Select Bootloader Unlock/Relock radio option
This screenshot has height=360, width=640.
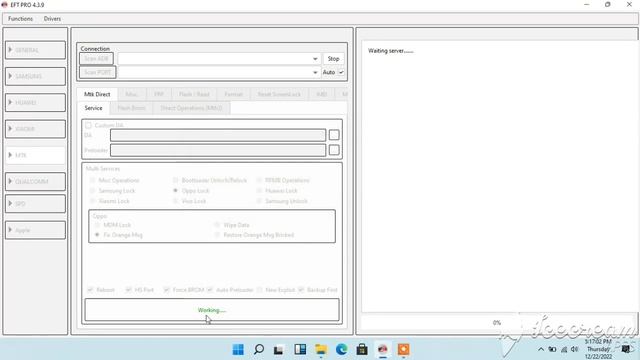(176, 180)
